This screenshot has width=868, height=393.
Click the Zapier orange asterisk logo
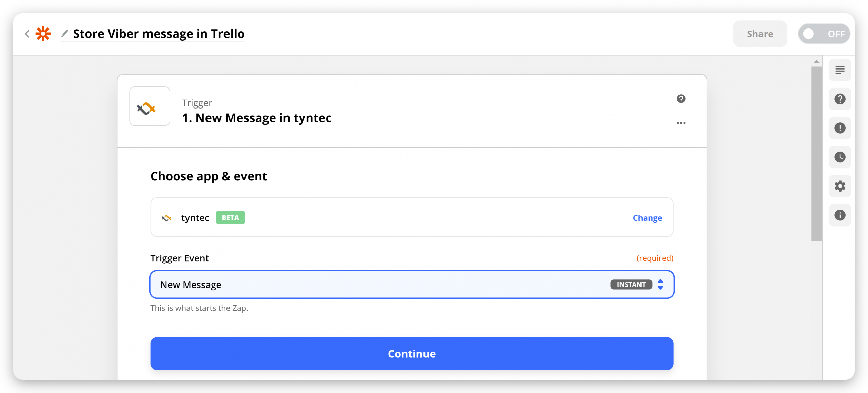tap(43, 34)
